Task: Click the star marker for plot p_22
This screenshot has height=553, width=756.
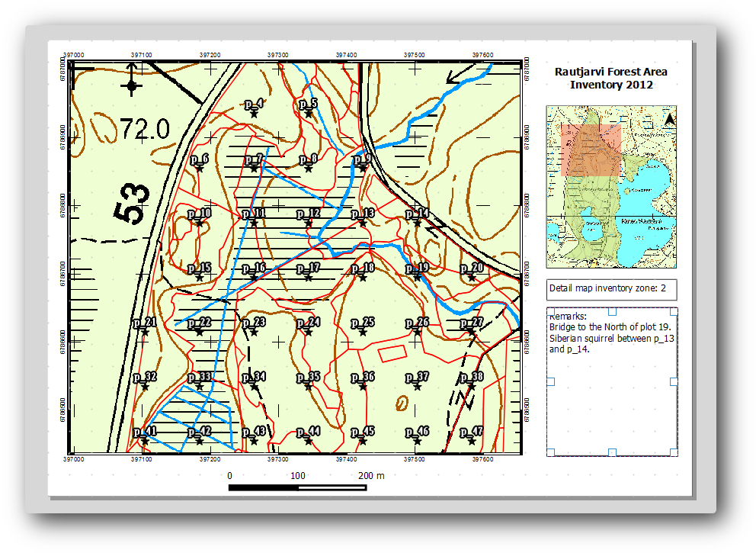Action: coord(199,333)
